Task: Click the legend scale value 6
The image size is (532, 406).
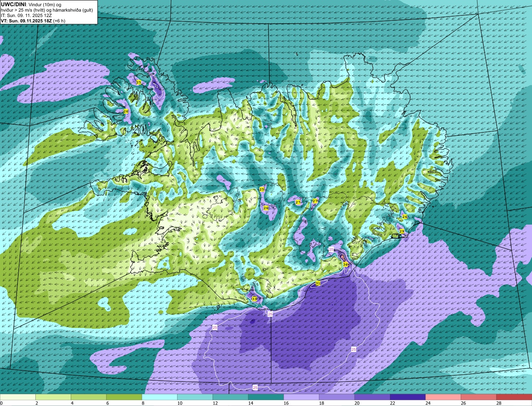Action: [108, 403]
